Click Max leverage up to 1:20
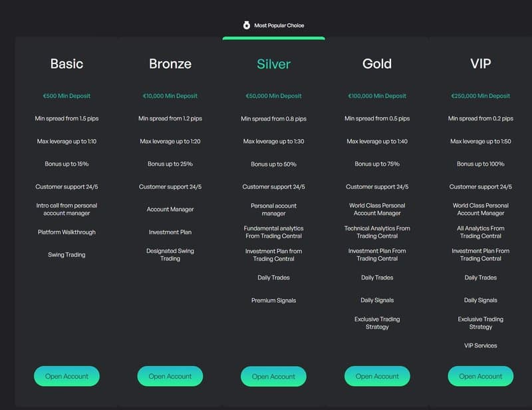This screenshot has width=532, height=410. click(170, 141)
